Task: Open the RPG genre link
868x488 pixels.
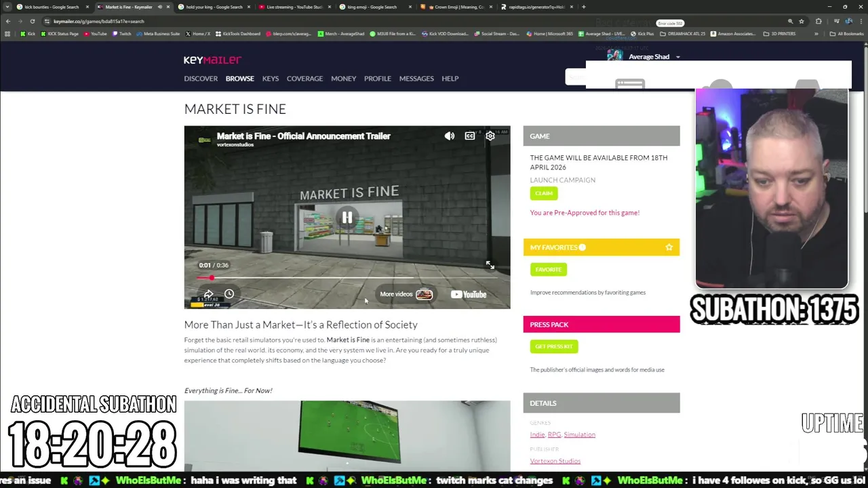Action: pyautogui.click(x=554, y=434)
